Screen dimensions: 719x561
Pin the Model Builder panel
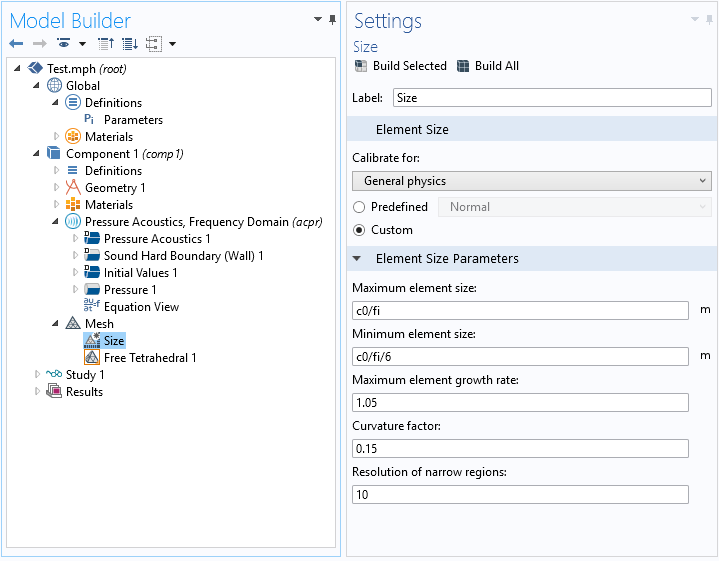coord(332,19)
